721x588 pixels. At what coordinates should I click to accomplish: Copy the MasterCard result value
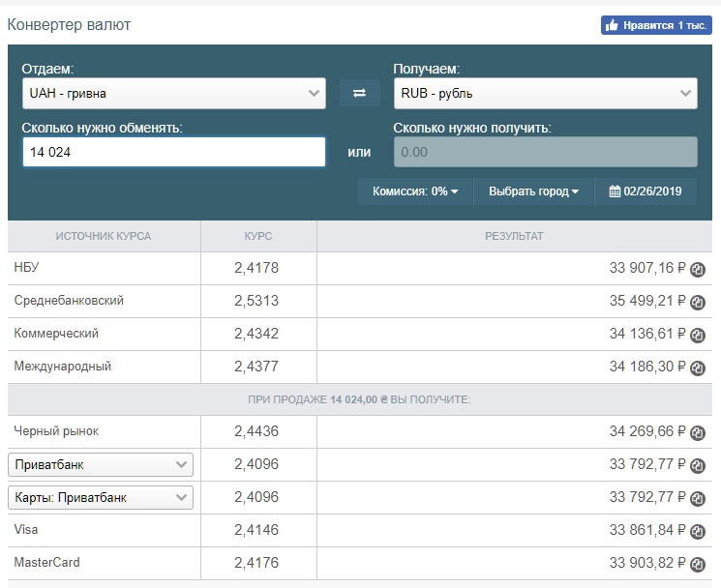coord(698,564)
